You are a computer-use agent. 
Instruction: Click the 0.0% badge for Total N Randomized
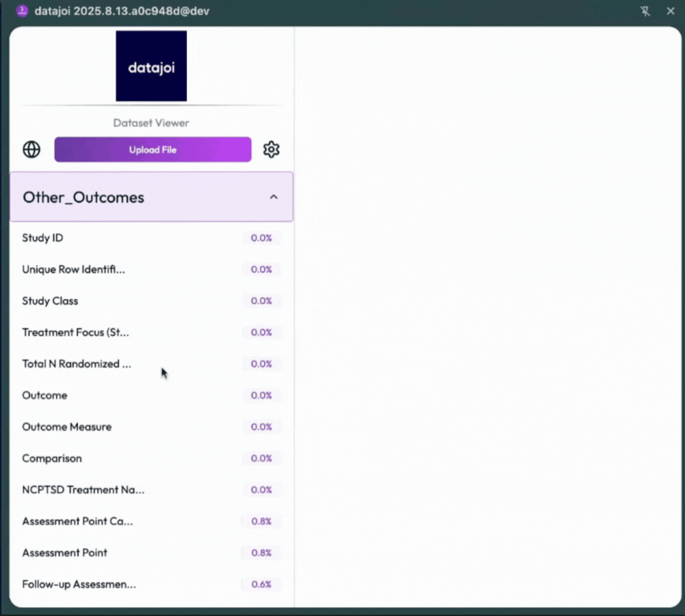click(261, 364)
